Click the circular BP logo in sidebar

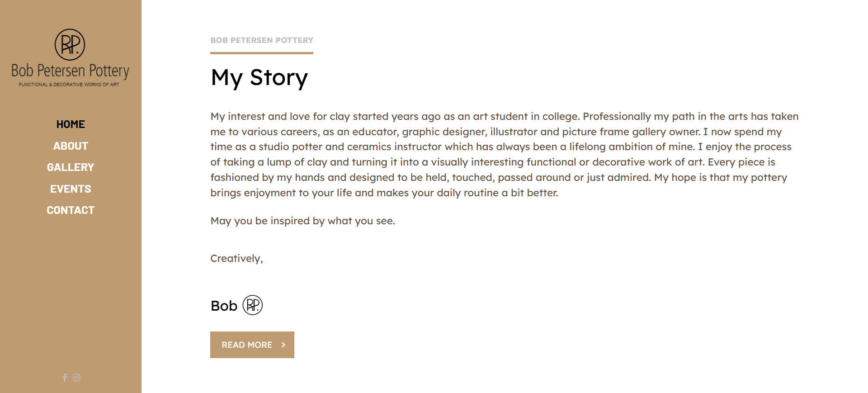70,45
